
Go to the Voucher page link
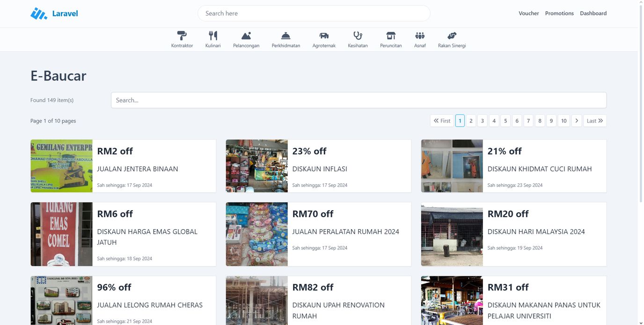pyautogui.click(x=528, y=14)
